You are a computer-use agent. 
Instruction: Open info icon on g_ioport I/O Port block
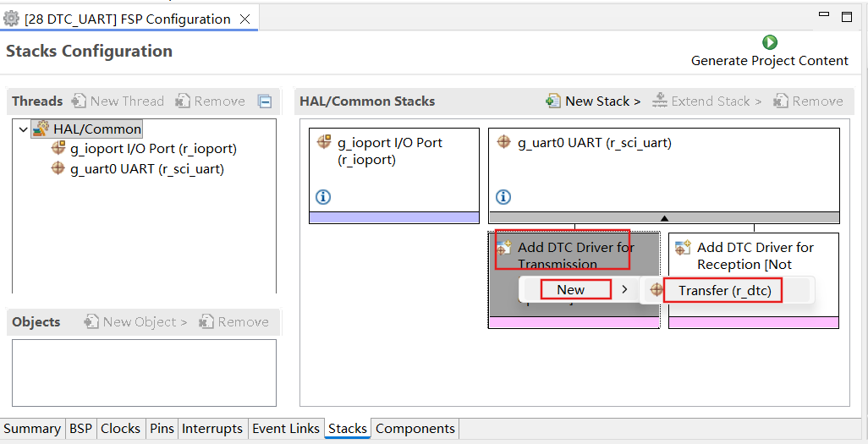pos(323,196)
